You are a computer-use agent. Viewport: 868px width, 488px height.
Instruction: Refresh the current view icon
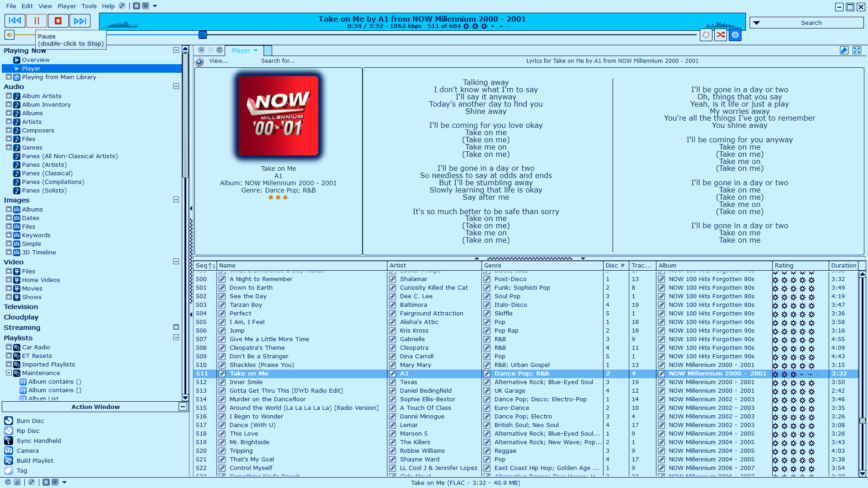pyautogui.click(x=220, y=50)
